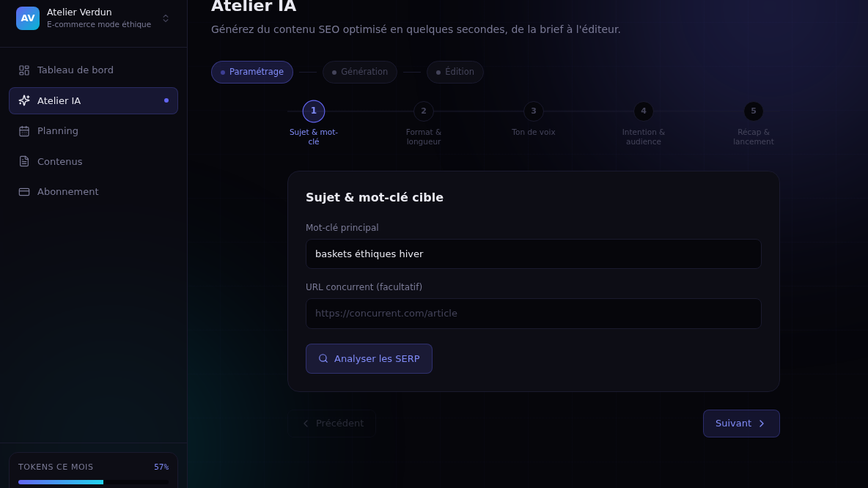Click the search icon in Analyser les SERP
The image size is (868, 488).
point(323,358)
